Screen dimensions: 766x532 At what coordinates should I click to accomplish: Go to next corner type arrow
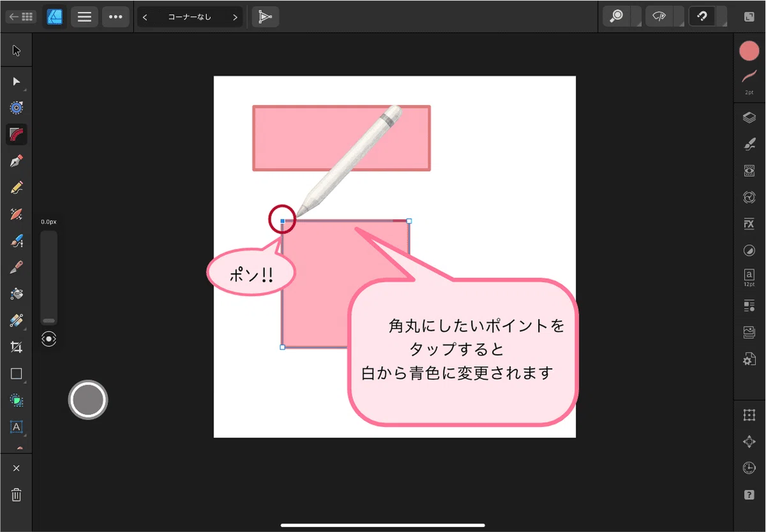[235, 17]
